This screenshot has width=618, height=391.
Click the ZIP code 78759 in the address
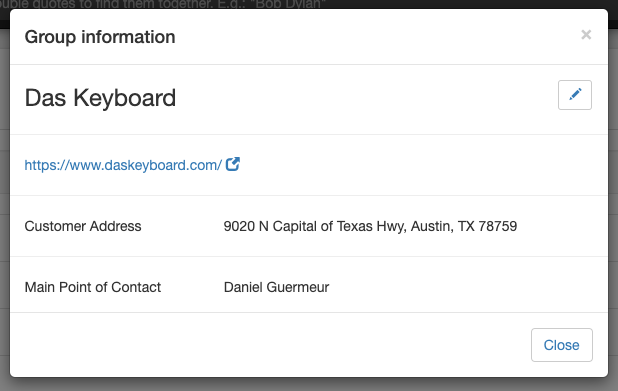coord(497,226)
